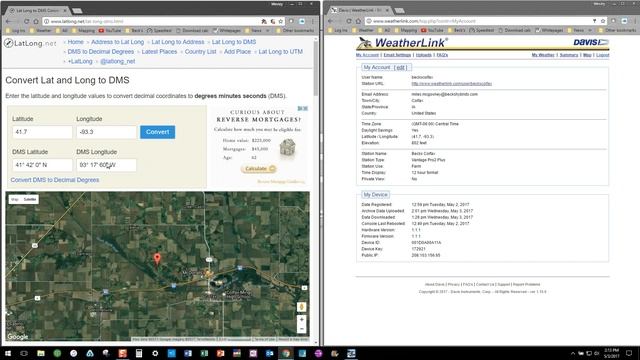Open Chrome menu in LatLong window
Screen dimensions: 640x360
(313, 21)
